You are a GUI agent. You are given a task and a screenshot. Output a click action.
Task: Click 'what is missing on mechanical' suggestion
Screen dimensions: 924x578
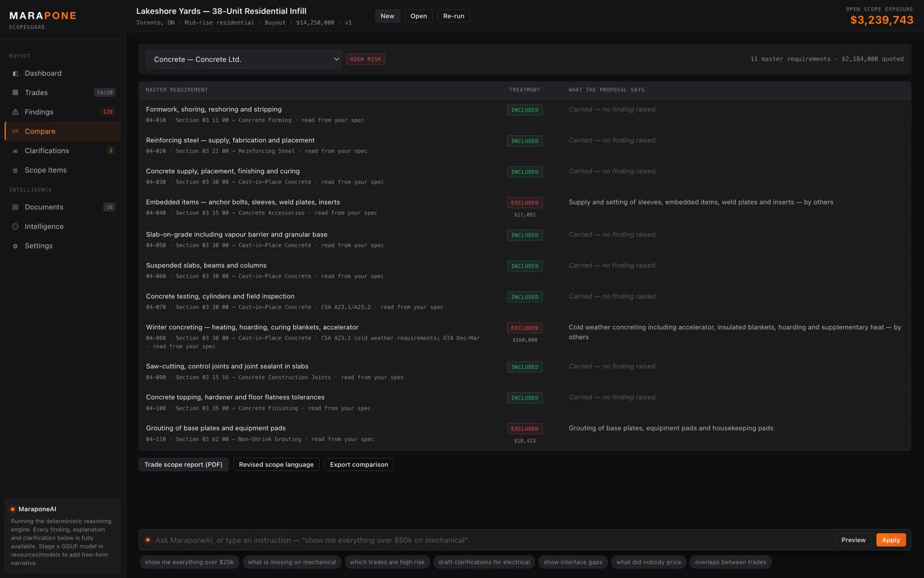click(292, 562)
